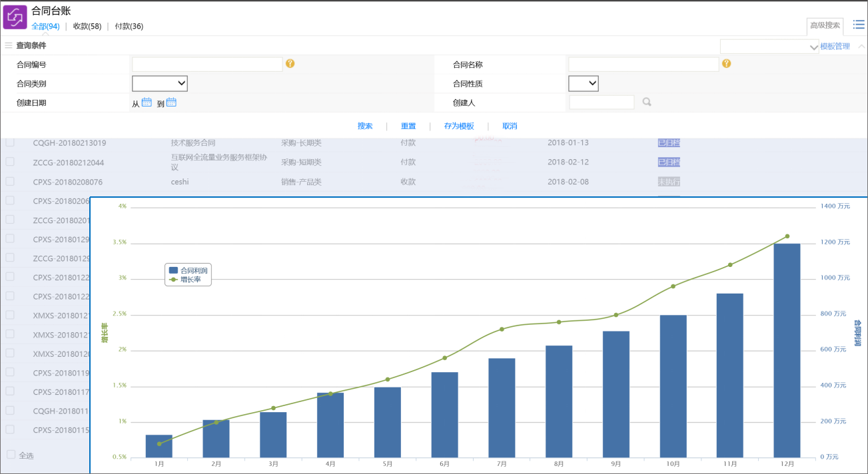Open the 从 start date calendar picker
Image resolution: width=868 pixels, height=474 pixels.
(x=147, y=102)
